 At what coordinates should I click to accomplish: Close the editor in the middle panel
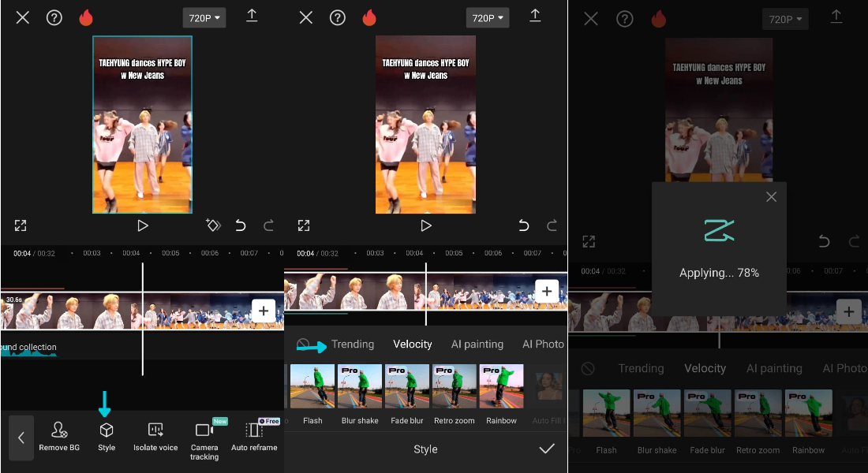coord(306,17)
